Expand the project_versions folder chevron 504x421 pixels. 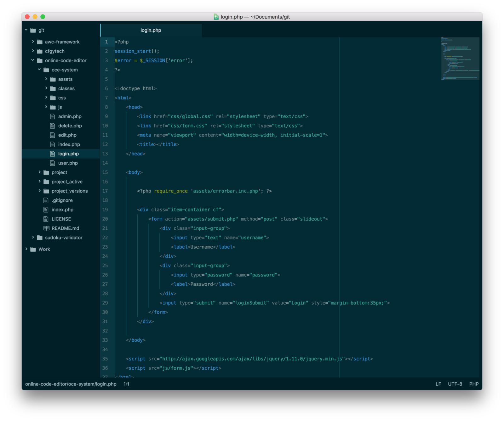39,191
